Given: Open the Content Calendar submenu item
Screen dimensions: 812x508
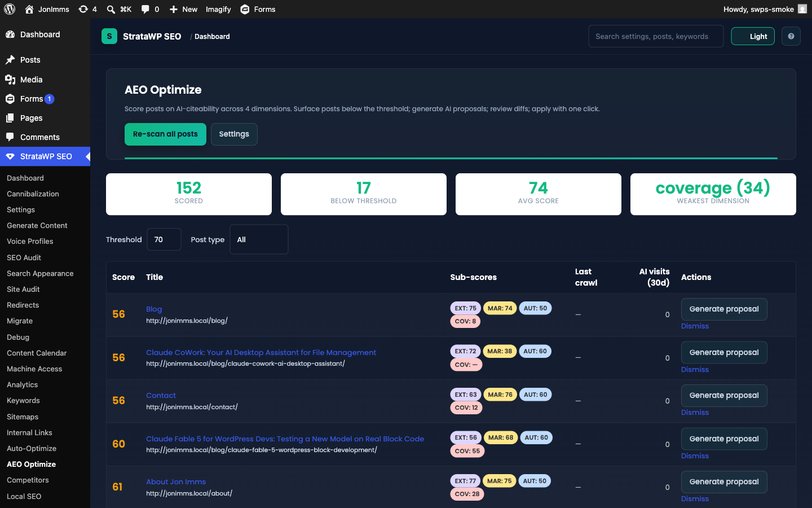Looking at the screenshot, I should click(37, 353).
